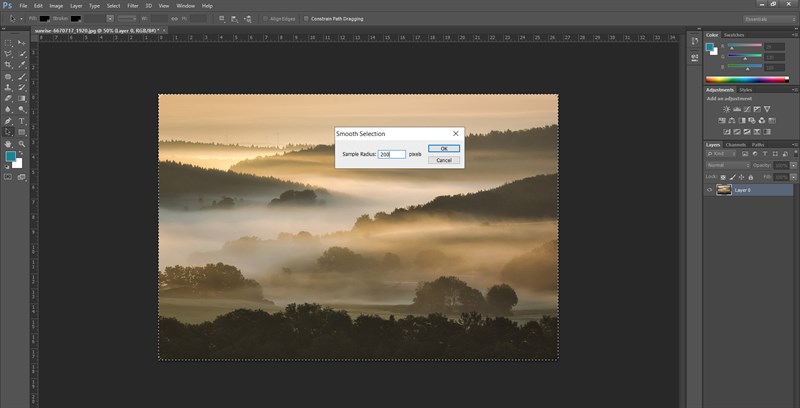Click the teal foreground color swatch
The width and height of the screenshot is (800, 408).
click(11, 157)
